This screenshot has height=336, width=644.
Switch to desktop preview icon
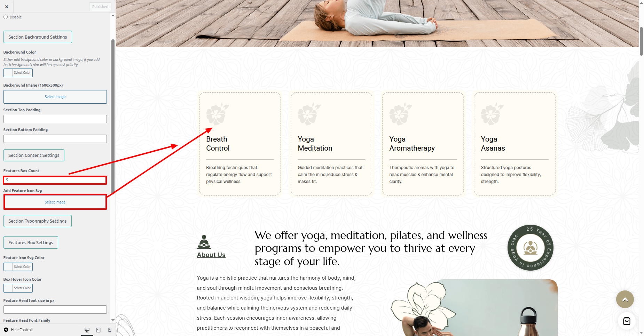pos(87,330)
